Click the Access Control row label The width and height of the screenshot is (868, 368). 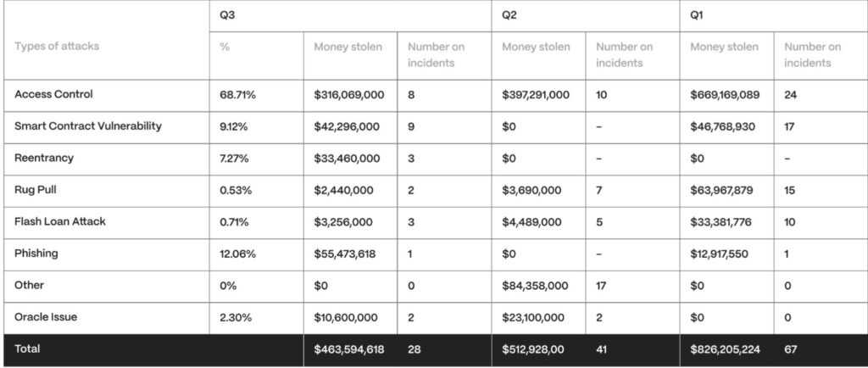coord(53,95)
